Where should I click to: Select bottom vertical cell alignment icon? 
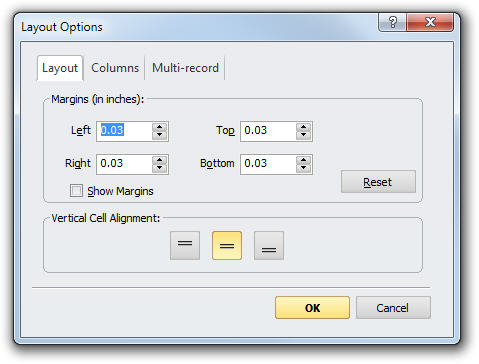[x=269, y=245]
